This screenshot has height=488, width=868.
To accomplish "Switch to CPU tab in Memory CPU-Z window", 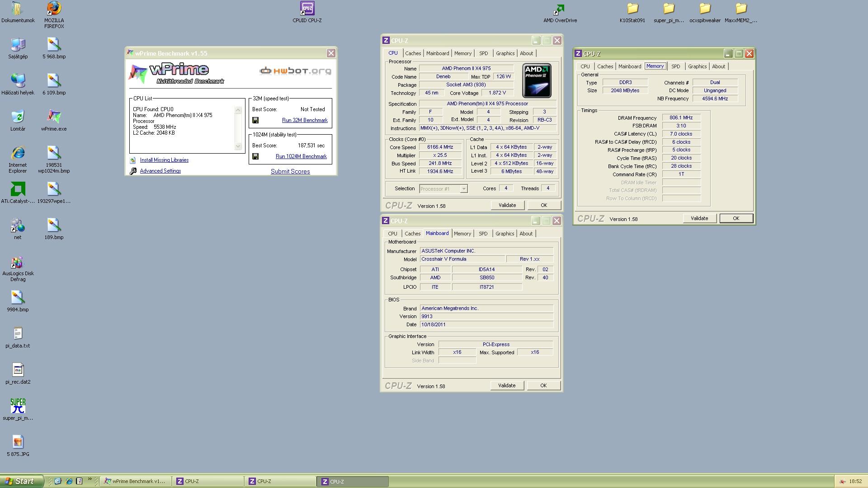I will [585, 66].
